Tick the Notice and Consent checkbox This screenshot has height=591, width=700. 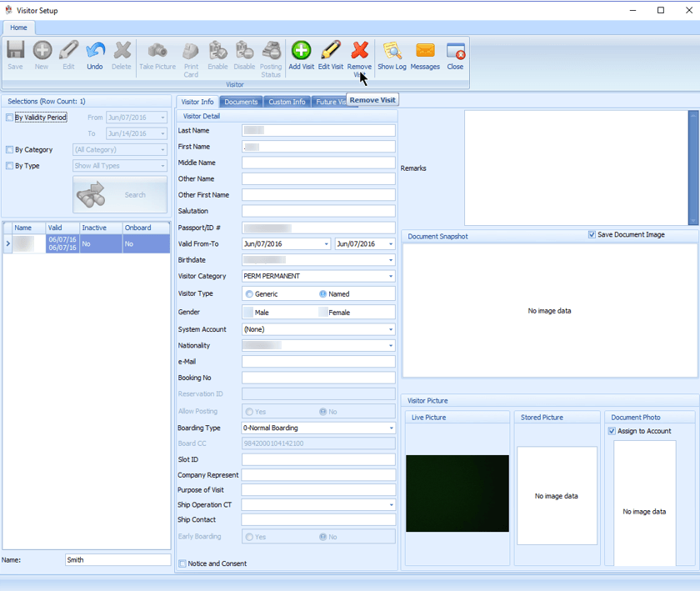click(182, 563)
